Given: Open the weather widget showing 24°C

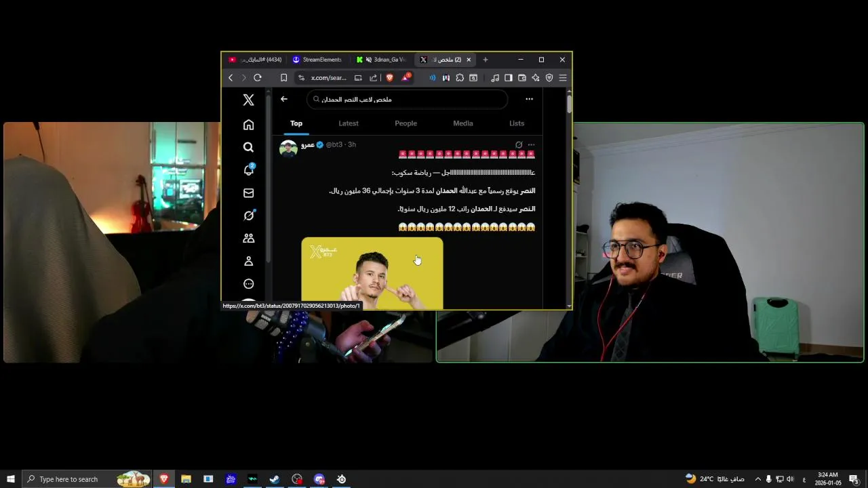Looking at the screenshot, I should click(715, 479).
